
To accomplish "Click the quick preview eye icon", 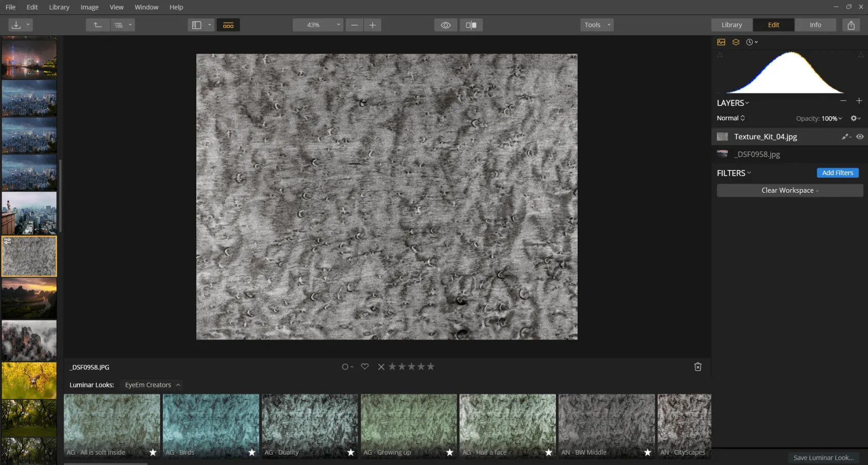I will [x=445, y=25].
